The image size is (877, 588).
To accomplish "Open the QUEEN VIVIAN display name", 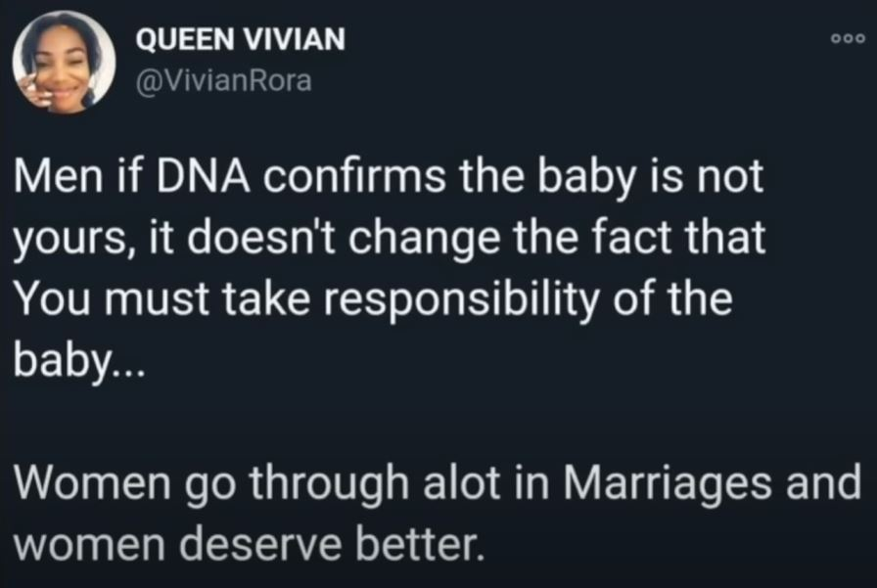I will pyautogui.click(x=240, y=41).
